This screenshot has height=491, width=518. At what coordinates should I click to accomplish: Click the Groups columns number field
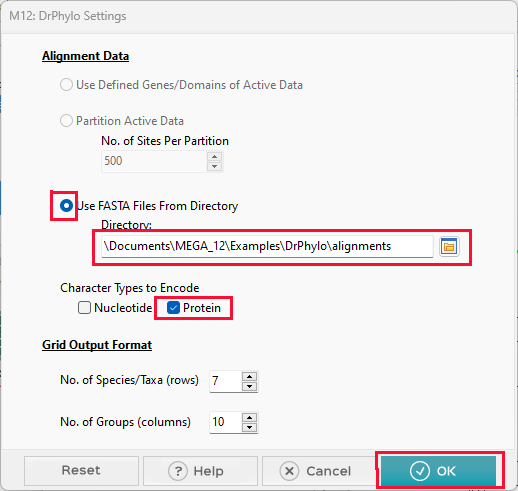point(226,422)
